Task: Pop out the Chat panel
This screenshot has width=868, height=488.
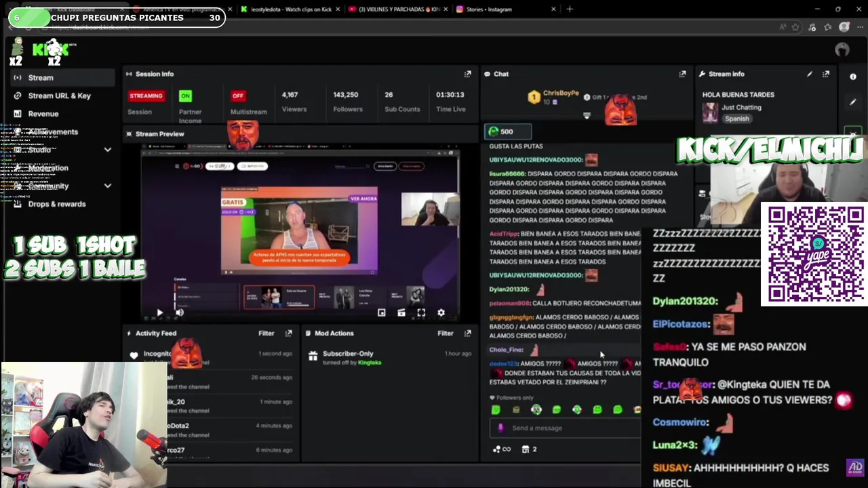Action: coord(682,74)
